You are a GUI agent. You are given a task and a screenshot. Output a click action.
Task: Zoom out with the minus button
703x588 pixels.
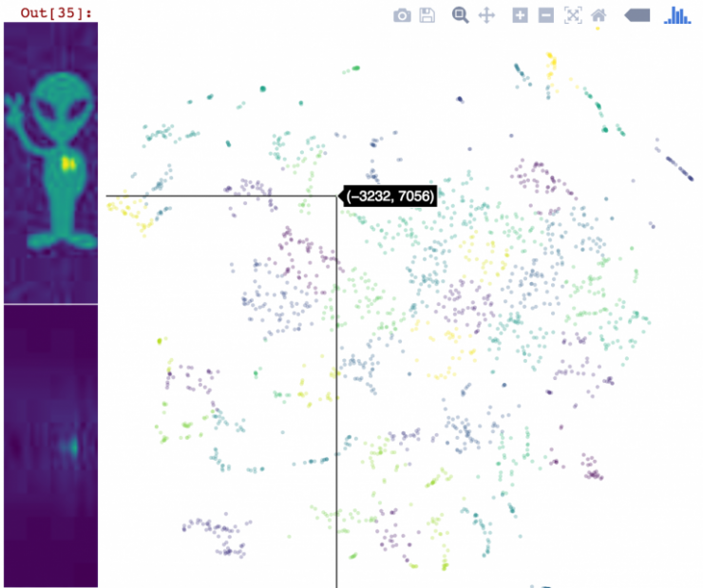coord(545,15)
